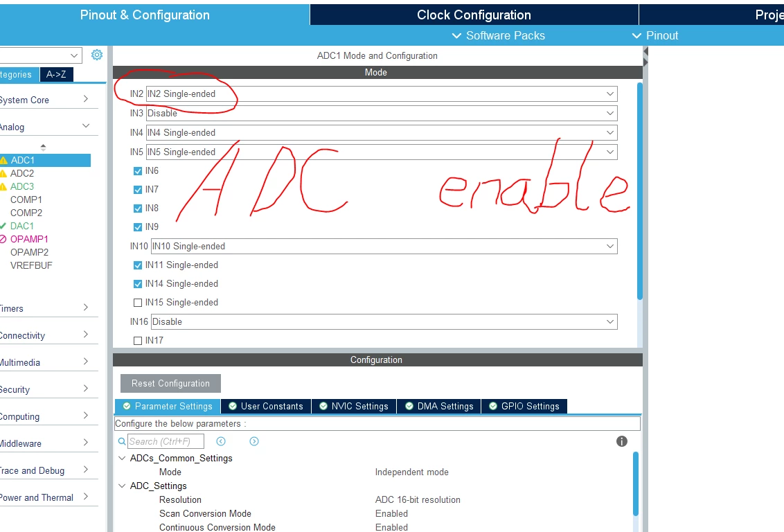Viewport: 784px width, 532px height.
Task: Switch to Categories tab
Action: tap(19, 75)
